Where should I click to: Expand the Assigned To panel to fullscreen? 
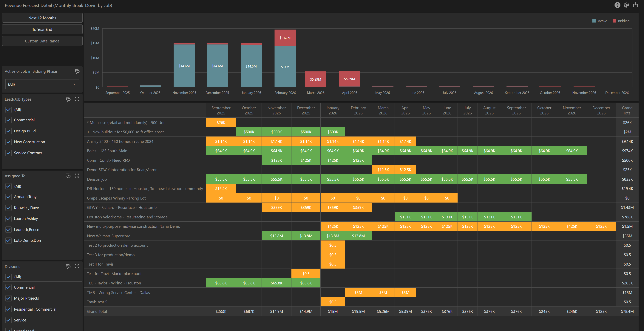click(77, 176)
